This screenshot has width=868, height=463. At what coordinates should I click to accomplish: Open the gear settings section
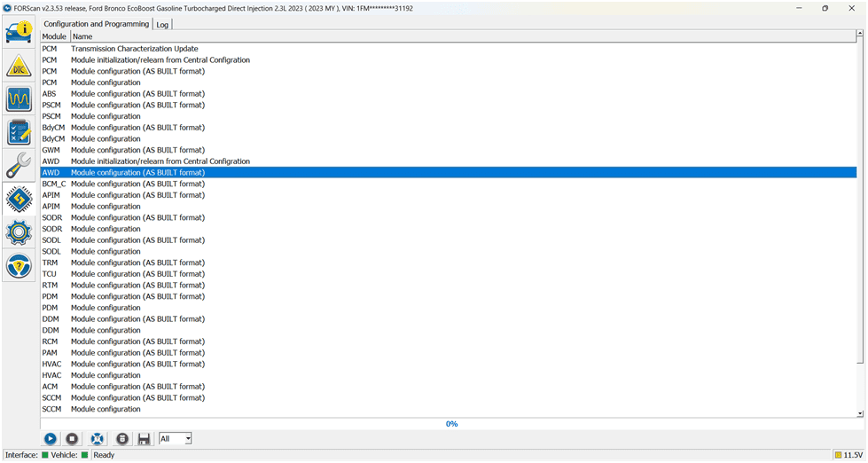tap(19, 232)
